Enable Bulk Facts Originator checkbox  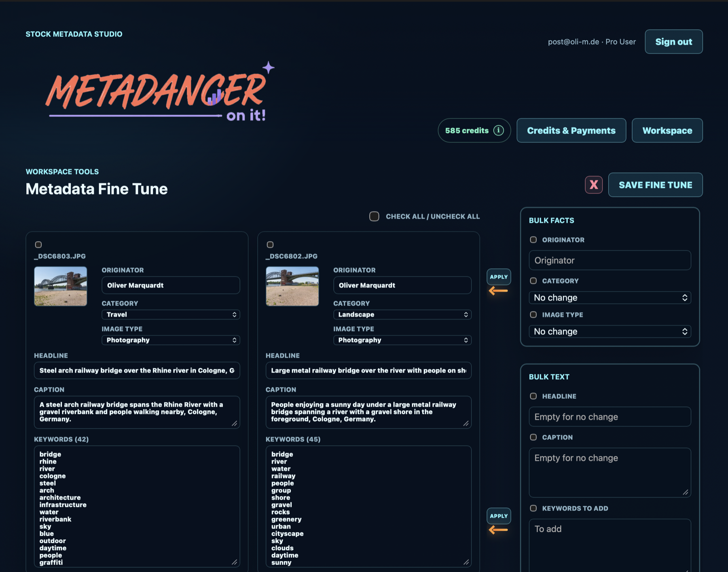533,240
